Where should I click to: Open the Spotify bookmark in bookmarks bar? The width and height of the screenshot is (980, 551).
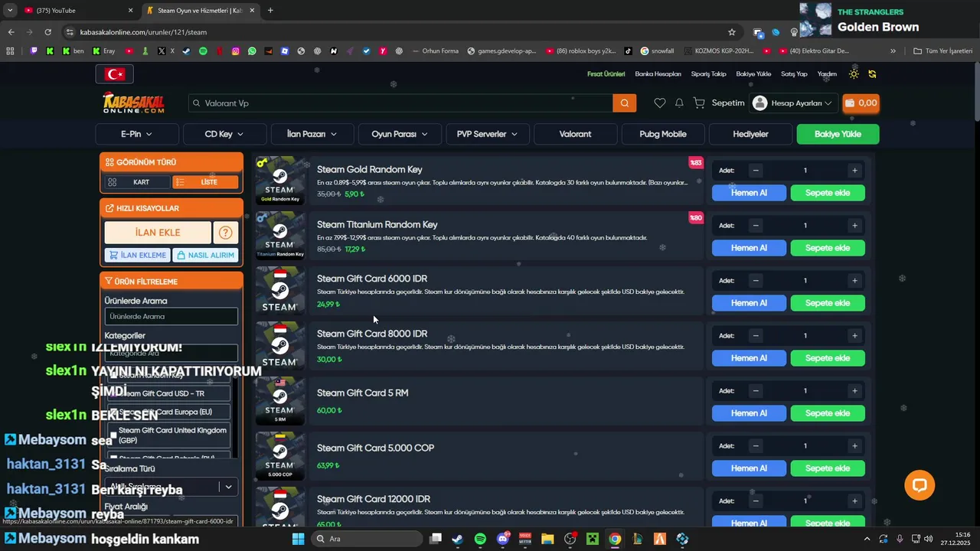[203, 51]
